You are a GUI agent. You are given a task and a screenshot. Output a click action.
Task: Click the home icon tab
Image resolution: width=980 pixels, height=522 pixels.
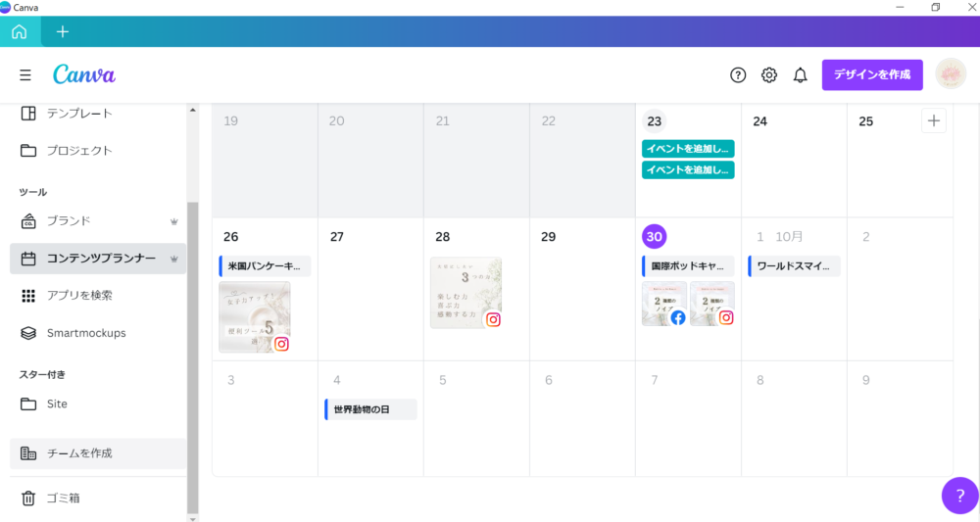[20, 31]
